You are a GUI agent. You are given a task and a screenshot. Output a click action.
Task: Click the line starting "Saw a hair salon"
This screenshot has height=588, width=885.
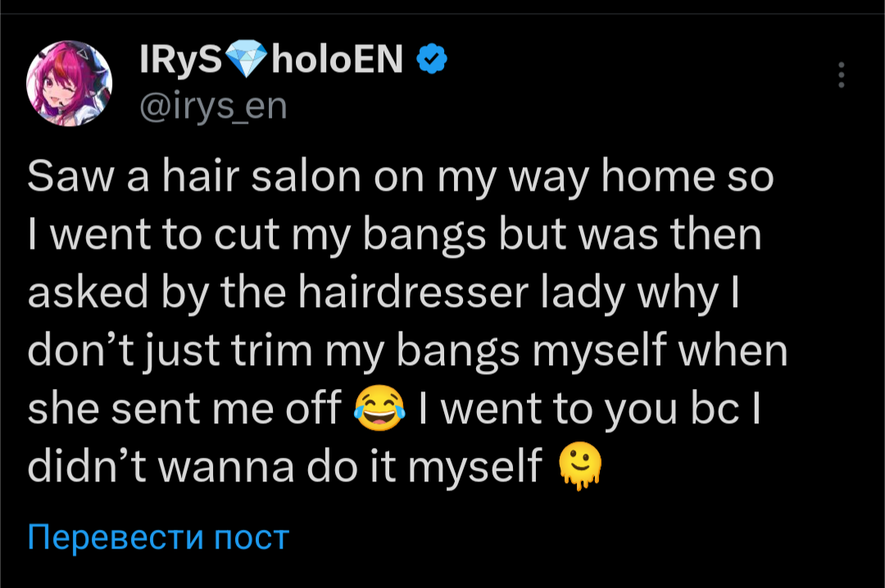click(x=400, y=177)
